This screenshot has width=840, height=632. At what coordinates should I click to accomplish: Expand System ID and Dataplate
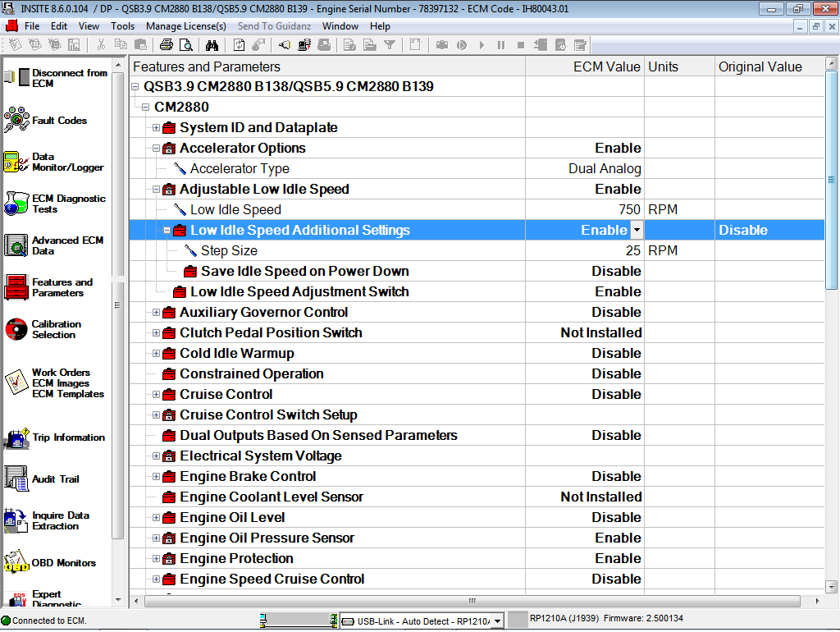coord(156,127)
